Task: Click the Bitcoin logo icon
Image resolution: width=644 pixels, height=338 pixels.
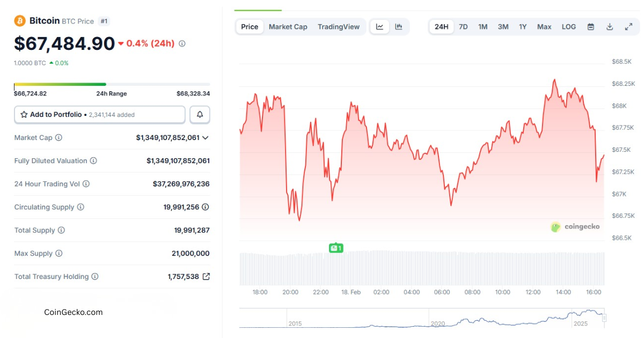Action: (x=20, y=20)
